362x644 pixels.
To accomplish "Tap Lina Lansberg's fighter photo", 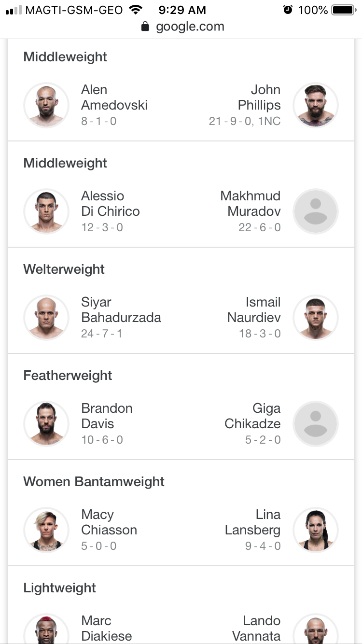I will (x=316, y=530).
